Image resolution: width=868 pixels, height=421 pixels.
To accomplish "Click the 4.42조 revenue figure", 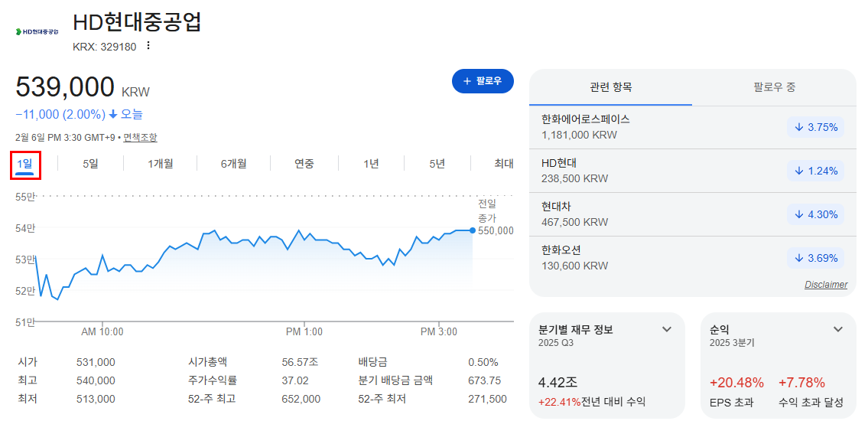I will (x=558, y=383).
